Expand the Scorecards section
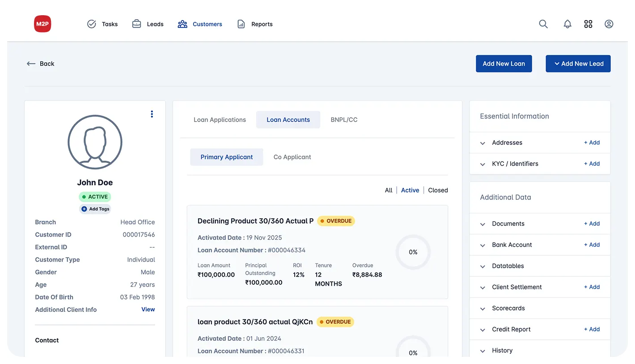635x364 pixels. [483, 309]
